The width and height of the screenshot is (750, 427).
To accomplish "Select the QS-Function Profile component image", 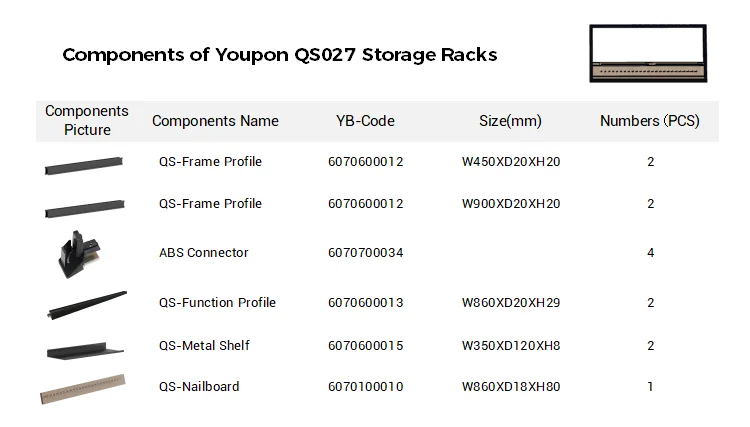I will pos(87,304).
